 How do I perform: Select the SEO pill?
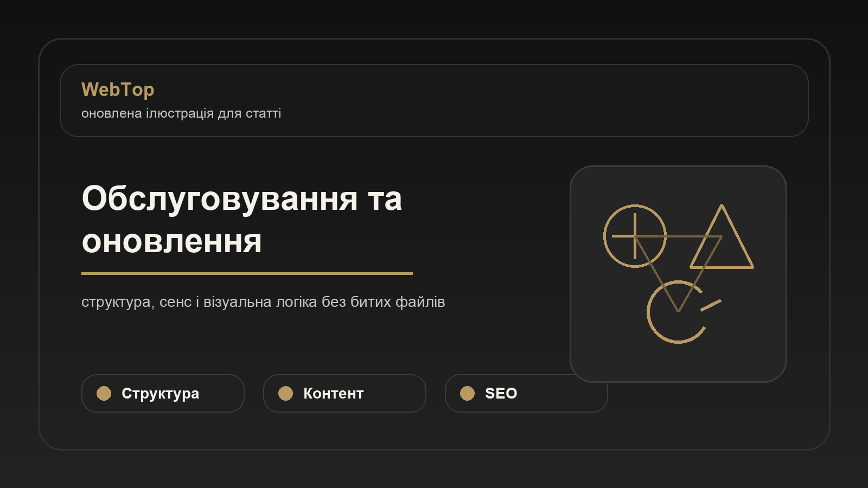(x=526, y=393)
